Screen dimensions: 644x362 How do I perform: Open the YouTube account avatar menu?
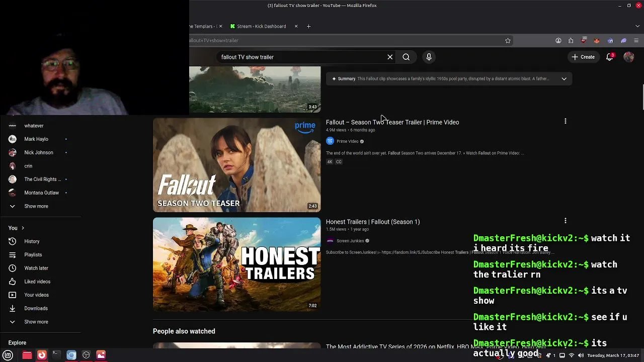[x=628, y=57]
